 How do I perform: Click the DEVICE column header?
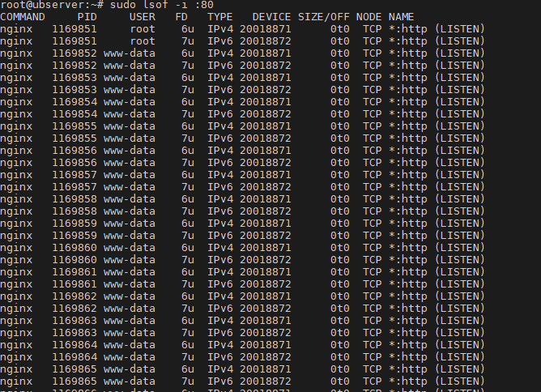tap(271, 17)
